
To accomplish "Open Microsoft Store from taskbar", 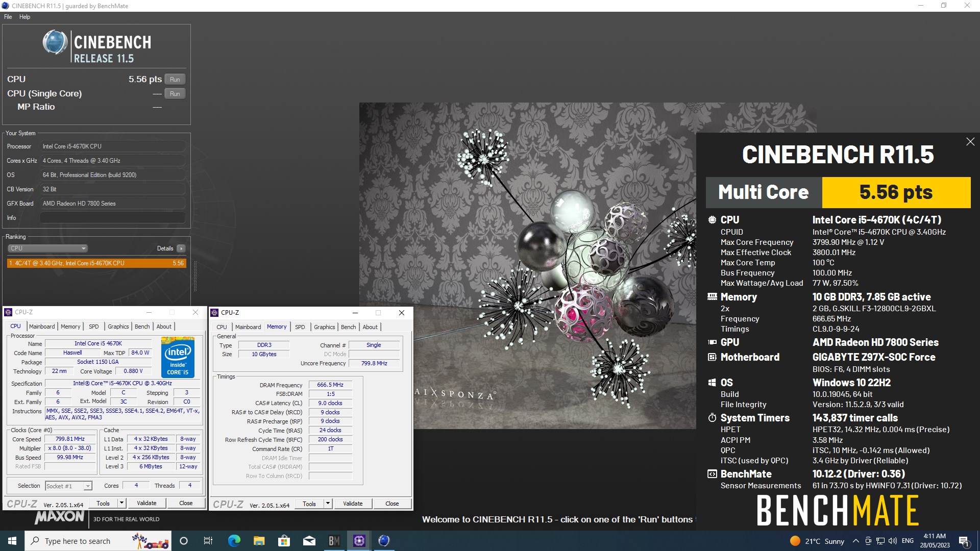I will point(284,541).
